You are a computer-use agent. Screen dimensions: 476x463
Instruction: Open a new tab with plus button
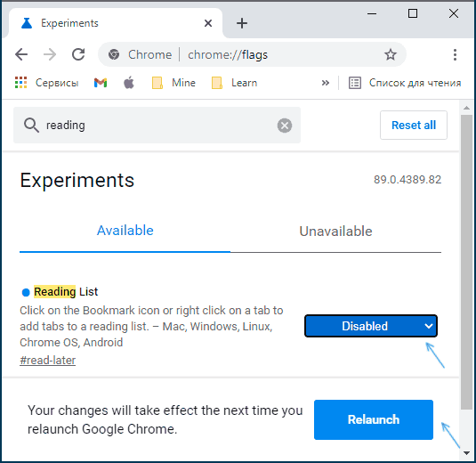pos(242,23)
